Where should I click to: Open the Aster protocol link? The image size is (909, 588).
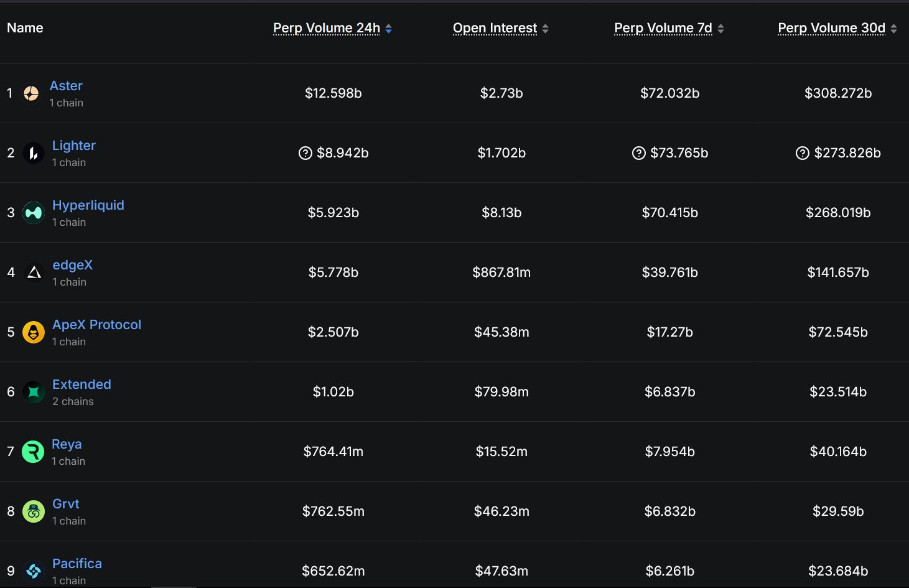[x=66, y=86]
